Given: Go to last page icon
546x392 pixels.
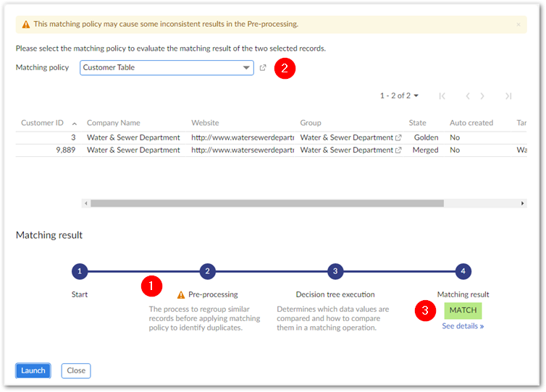Looking at the screenshot, I should tap(508, 95).
